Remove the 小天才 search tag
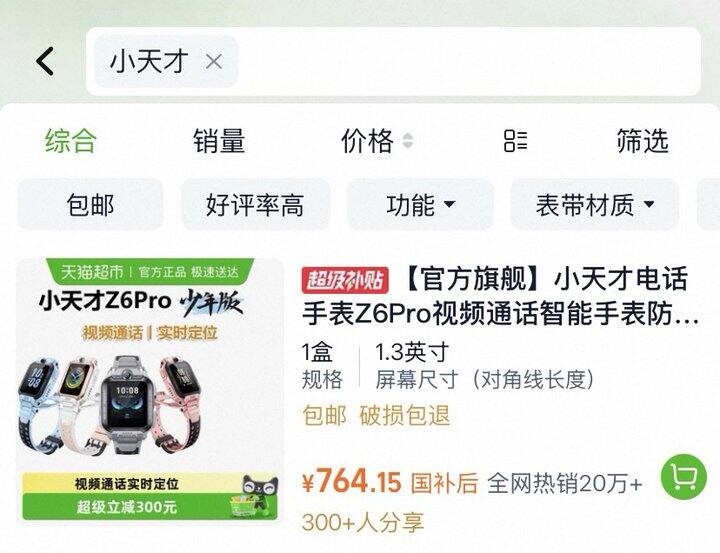This screenshot has height=553, width=720. pos(214,61)
